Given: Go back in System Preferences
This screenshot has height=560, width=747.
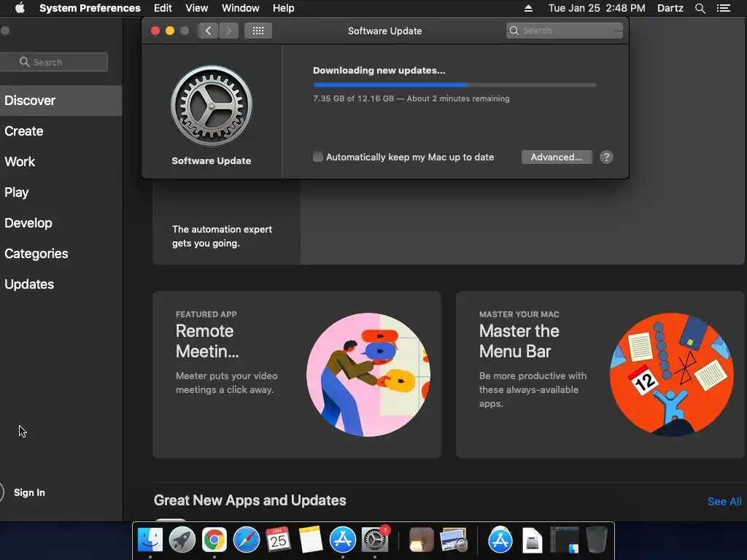Looking at the screenshot, I should click(x=208, y=31).
